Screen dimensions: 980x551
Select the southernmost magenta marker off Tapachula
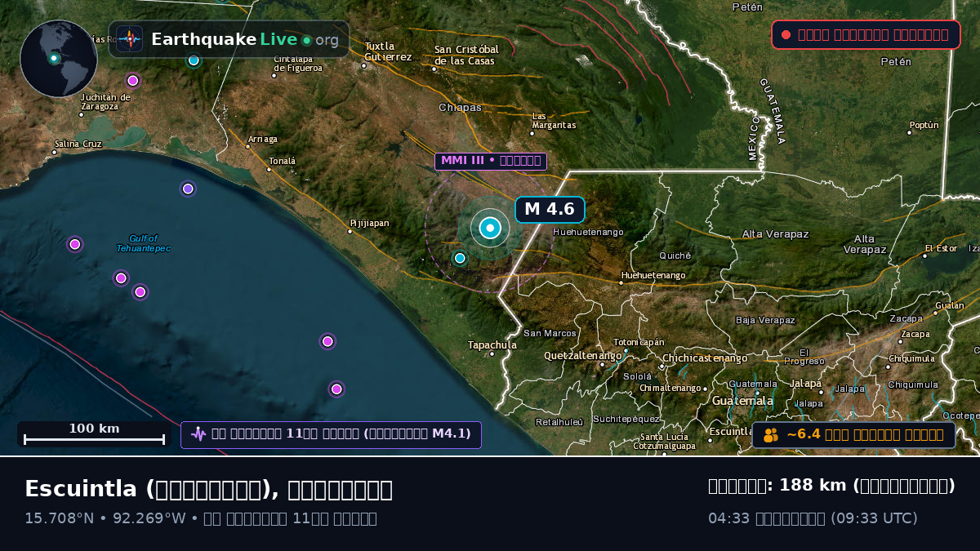coord(336,389)
